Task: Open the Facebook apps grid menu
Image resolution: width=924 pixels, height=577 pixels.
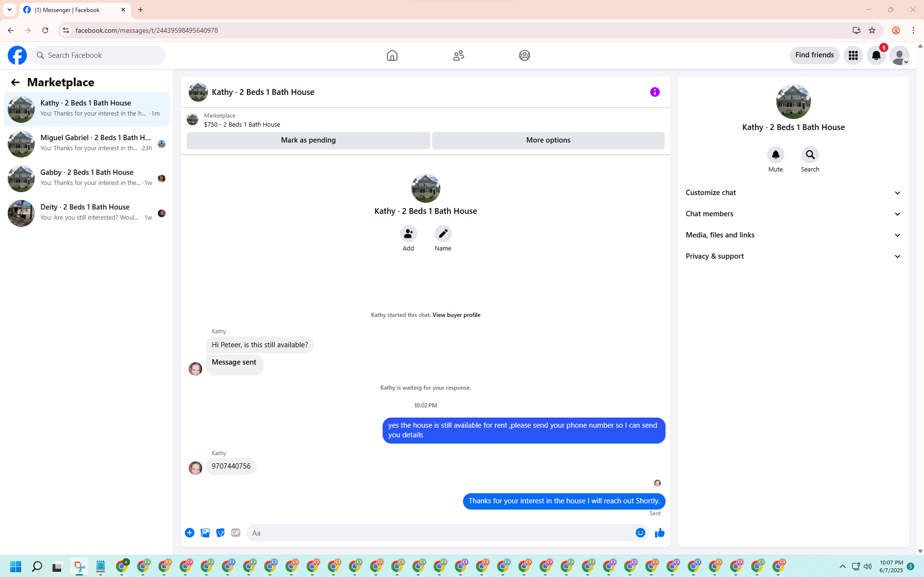Action: tap(853, 55)
